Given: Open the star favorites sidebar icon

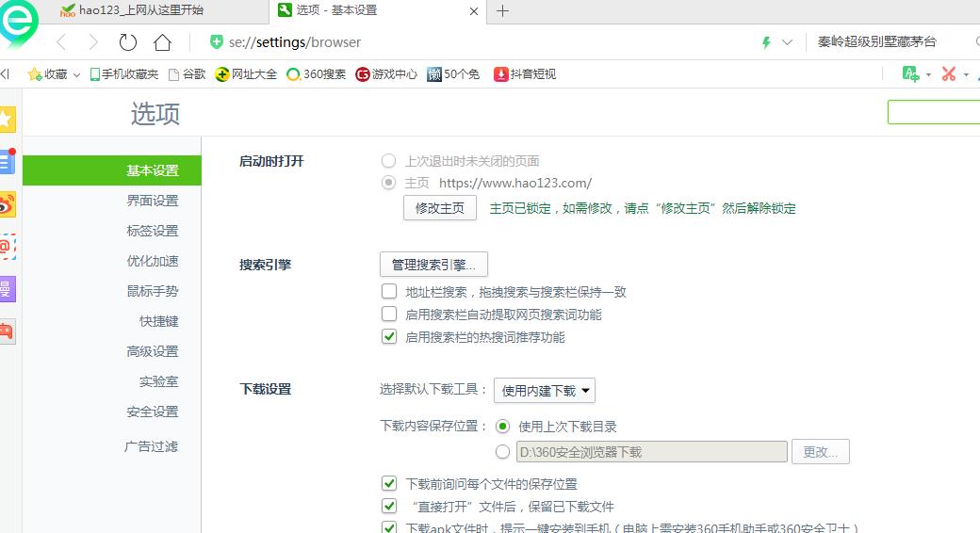Looking at the screenshot, I should point(7,120).
